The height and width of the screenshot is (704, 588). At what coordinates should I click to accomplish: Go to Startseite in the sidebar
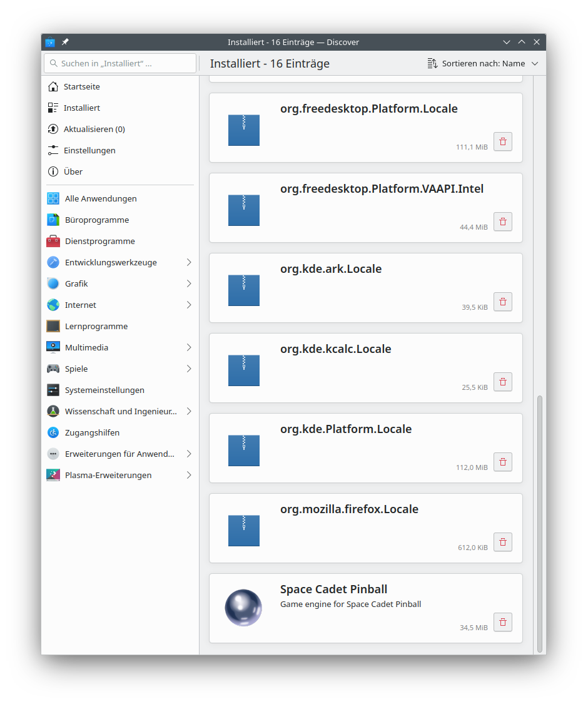pos(81,86)
